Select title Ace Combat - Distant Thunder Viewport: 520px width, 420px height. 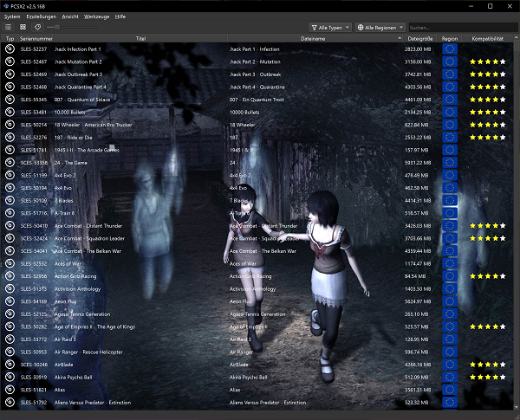click(x=88, y=226)
